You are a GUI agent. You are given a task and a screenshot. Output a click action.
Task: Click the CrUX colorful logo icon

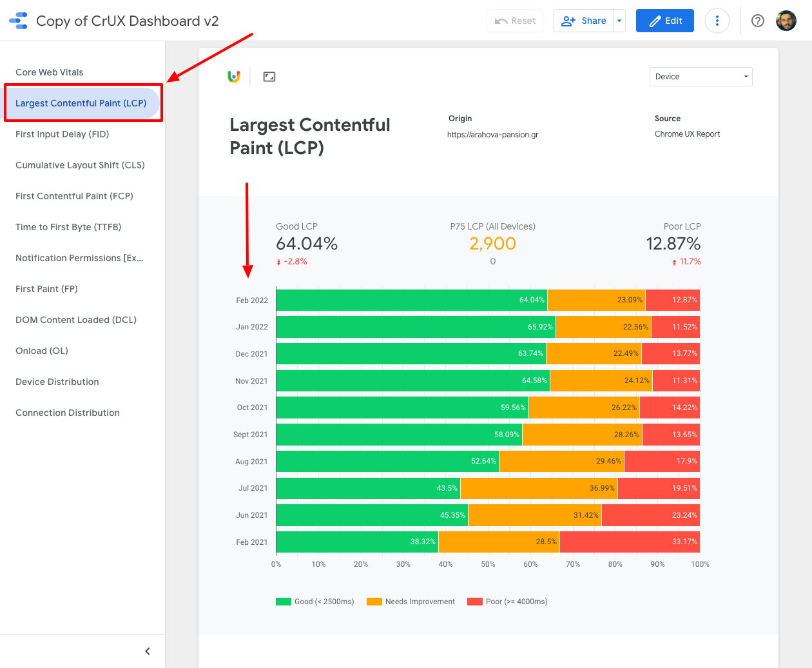[234, 77]
